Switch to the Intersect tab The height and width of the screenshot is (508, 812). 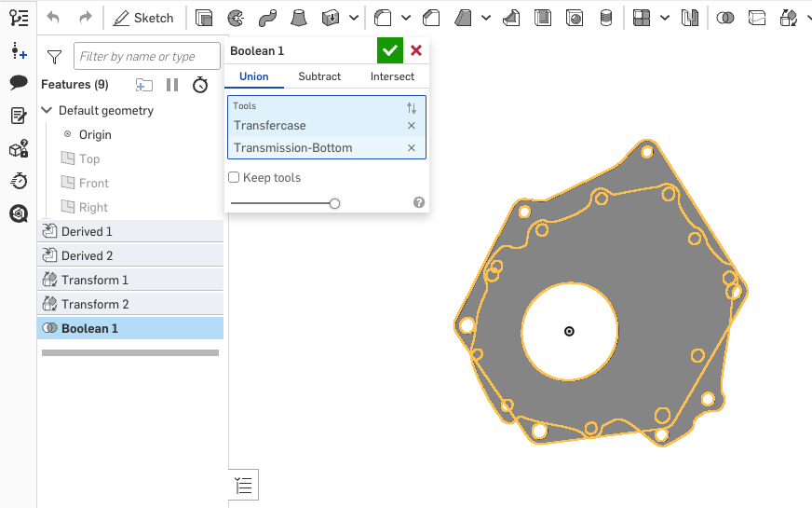tap(392, 76)
